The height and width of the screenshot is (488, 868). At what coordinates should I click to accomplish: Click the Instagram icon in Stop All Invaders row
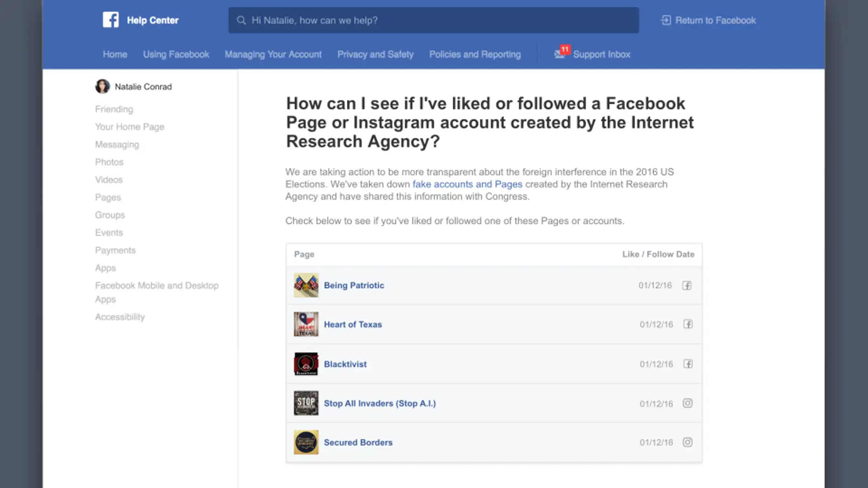(688, 403)
